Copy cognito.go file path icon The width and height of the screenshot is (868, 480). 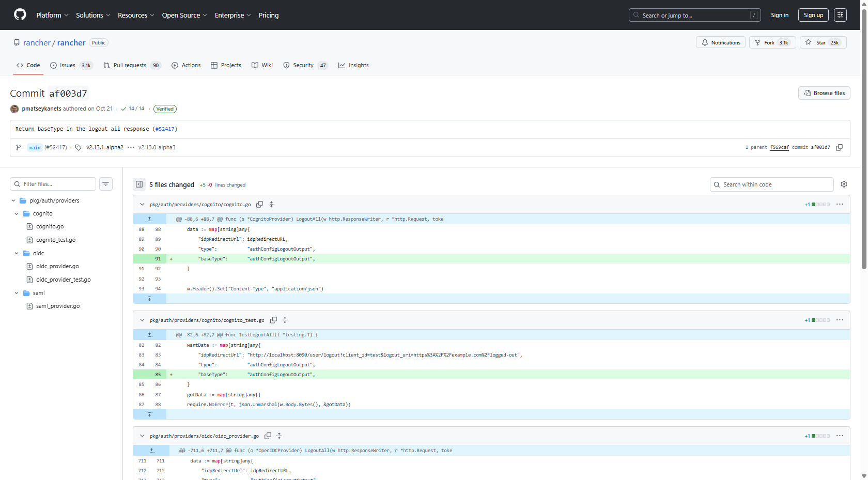260,205
